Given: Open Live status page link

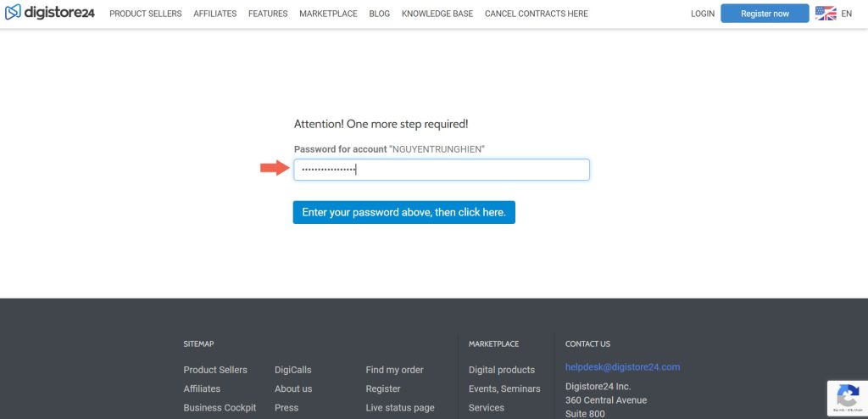Looking at the screenshot, I should coord(399,408).
